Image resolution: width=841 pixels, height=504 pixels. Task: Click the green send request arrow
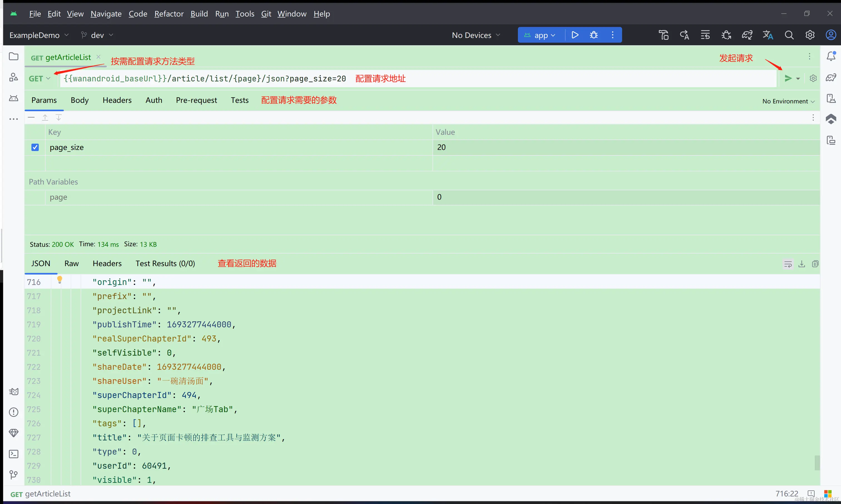788,78
